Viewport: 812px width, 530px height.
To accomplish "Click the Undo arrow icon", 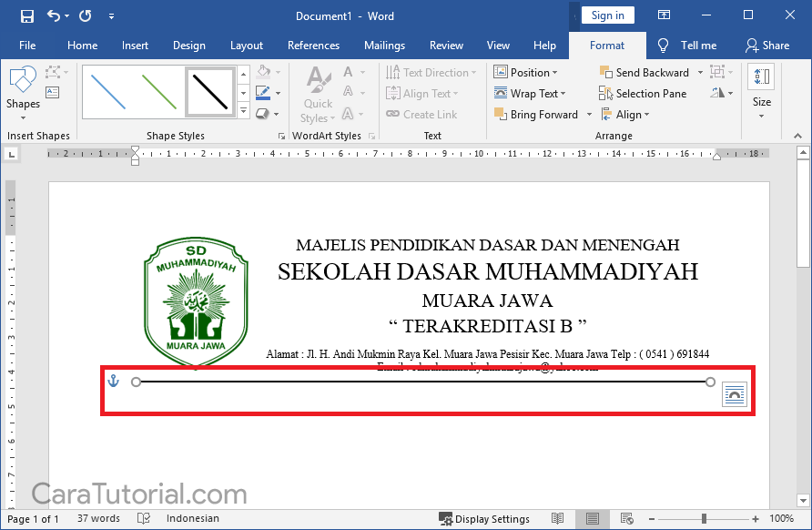I will pos(54,15).
